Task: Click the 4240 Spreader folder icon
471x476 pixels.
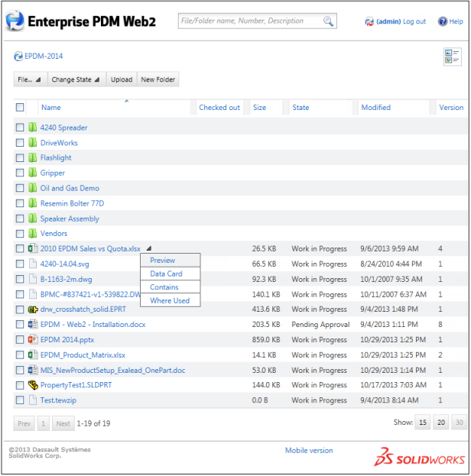Action: click(x=32, y=128)
